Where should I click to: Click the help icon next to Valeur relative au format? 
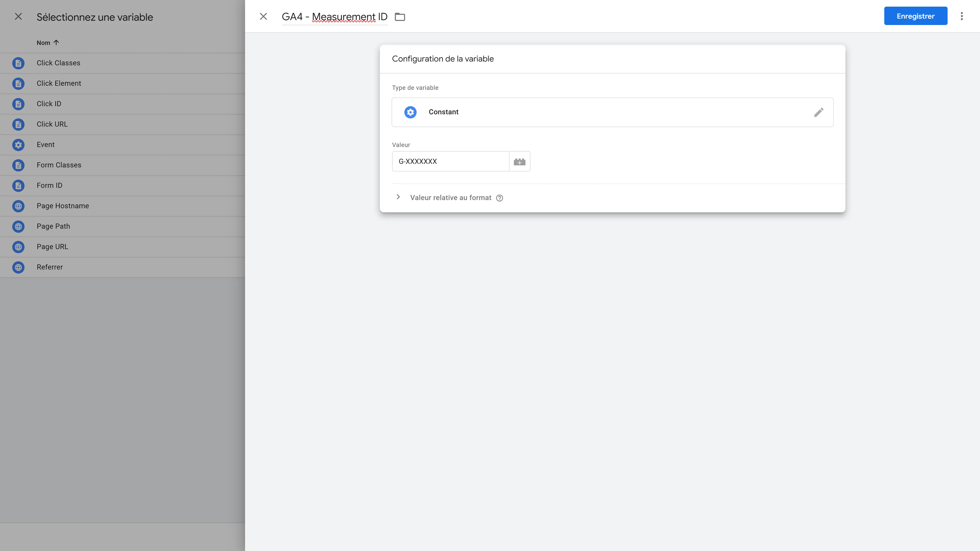[500, 198]
